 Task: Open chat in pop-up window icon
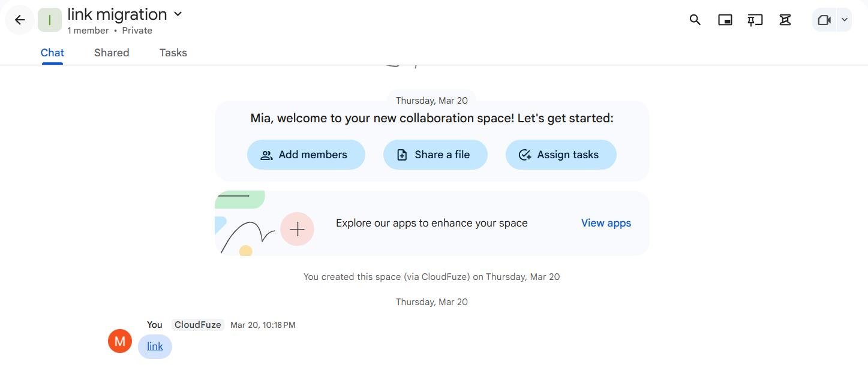pyautogui.click(x=725, y=20)
